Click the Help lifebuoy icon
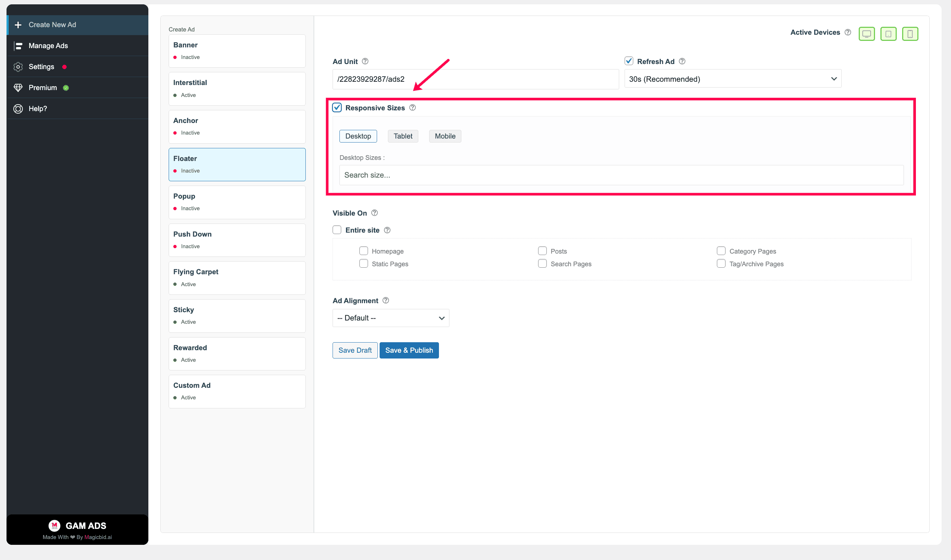 pyautogui.click(x=18, y=109)
